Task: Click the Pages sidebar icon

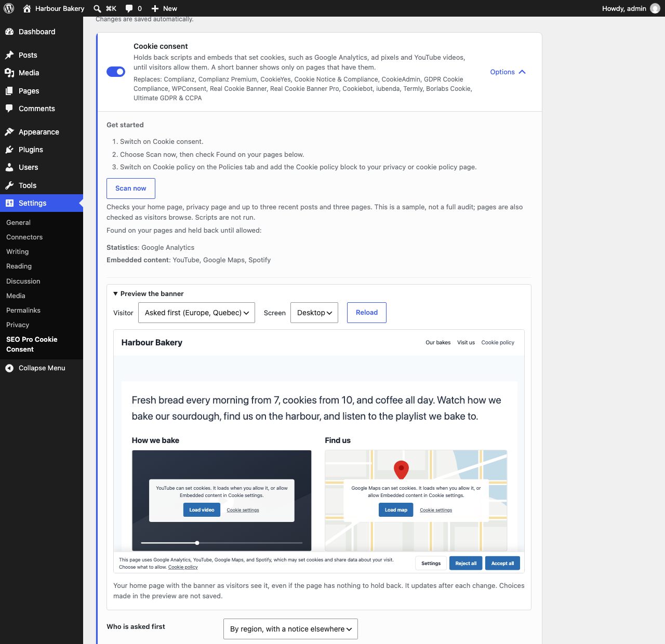Action: point(9,91)
